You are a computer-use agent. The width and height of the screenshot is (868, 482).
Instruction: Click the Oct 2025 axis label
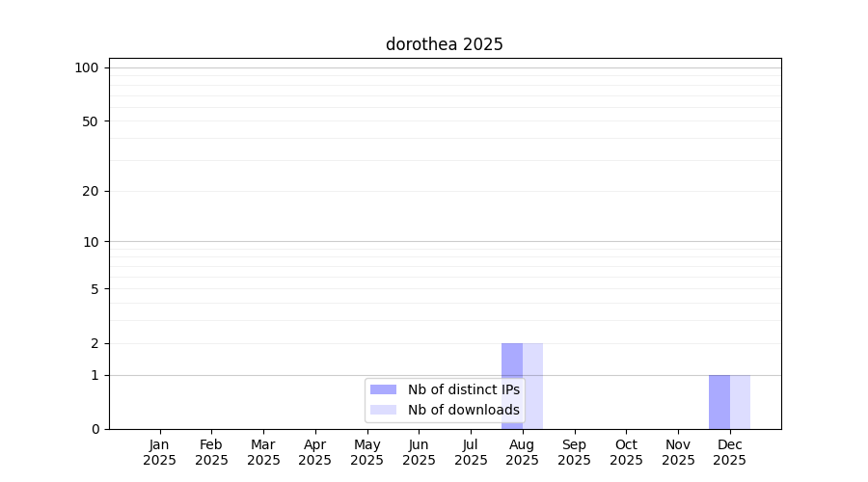[x=626, y=452]
